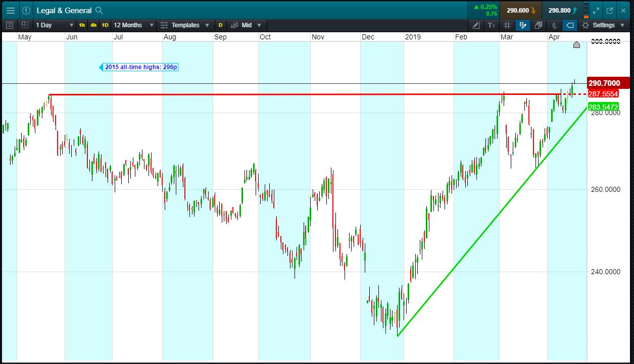Select the 4h quick interval
634x364 pixels.
[x=93, y=25]
